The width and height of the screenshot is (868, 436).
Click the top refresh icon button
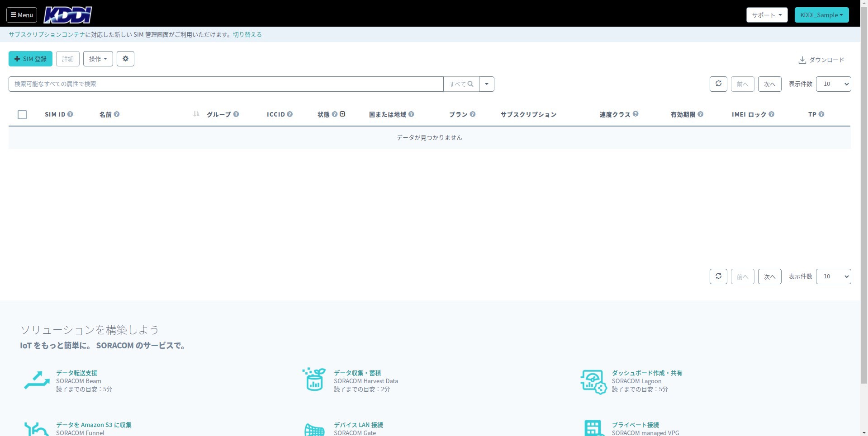(718, 84)
